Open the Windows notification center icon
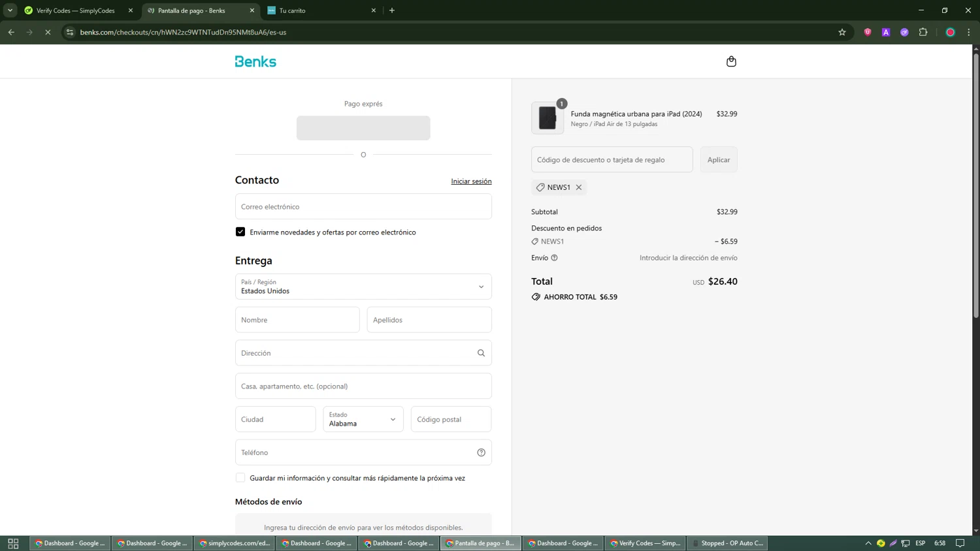Viewport: 980px width, 551px height. coord(960,543)
